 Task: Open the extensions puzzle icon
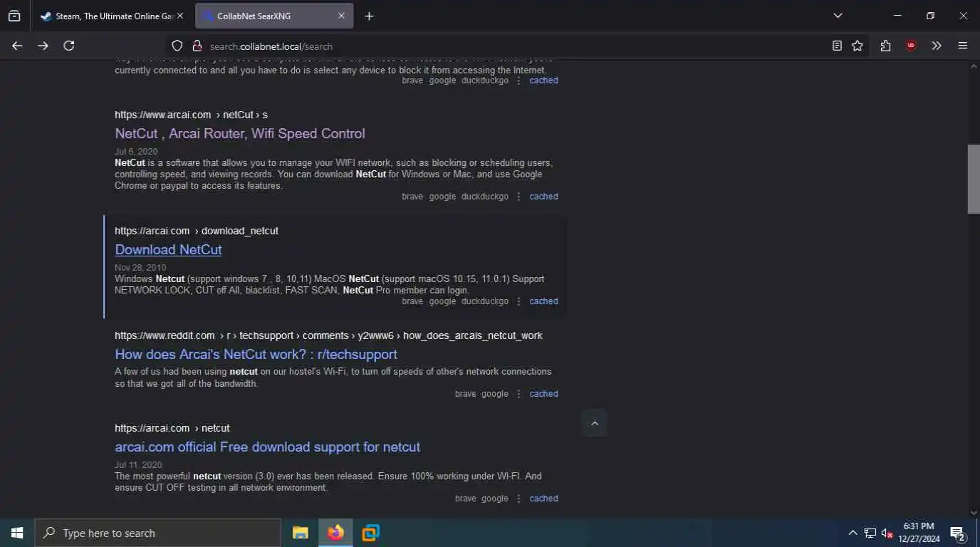(885, 46)
